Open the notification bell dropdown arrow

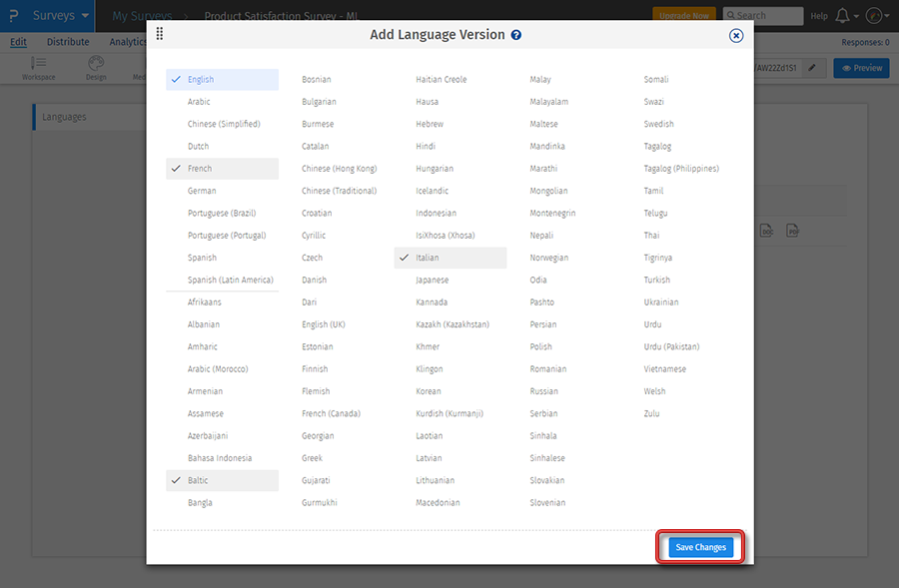click(854, 15)
